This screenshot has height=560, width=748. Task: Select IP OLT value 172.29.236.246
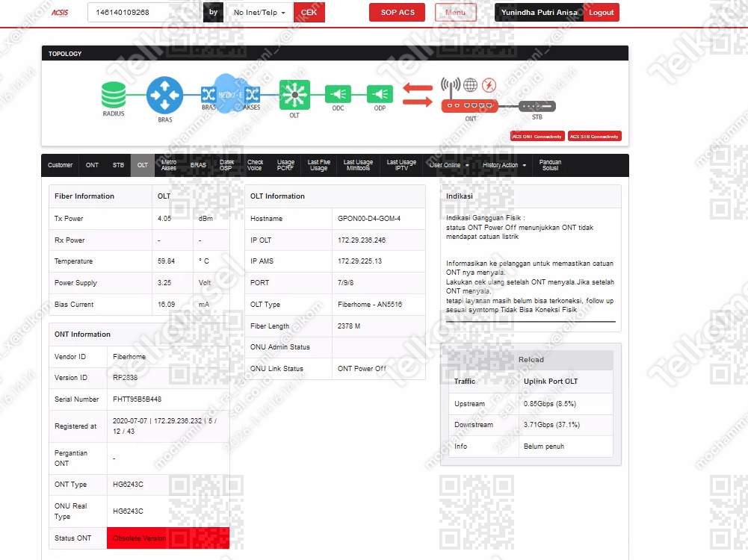click(x=362, y=240)
